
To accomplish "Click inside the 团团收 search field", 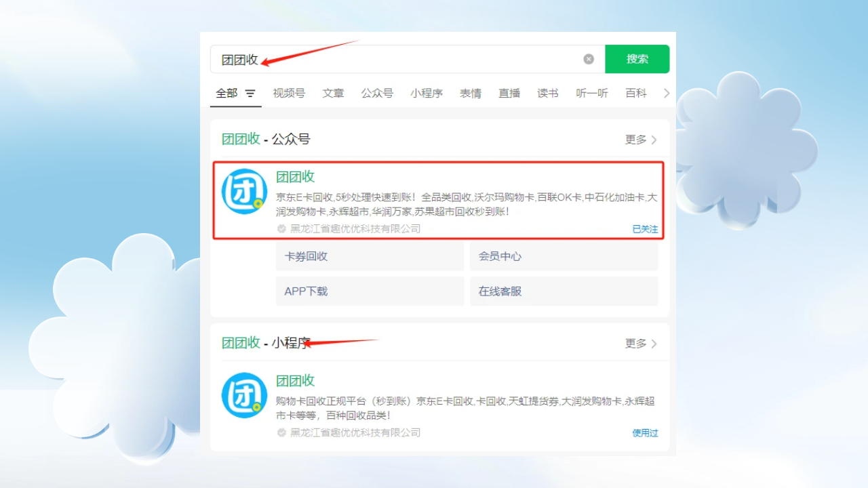I will click(408, 59).
